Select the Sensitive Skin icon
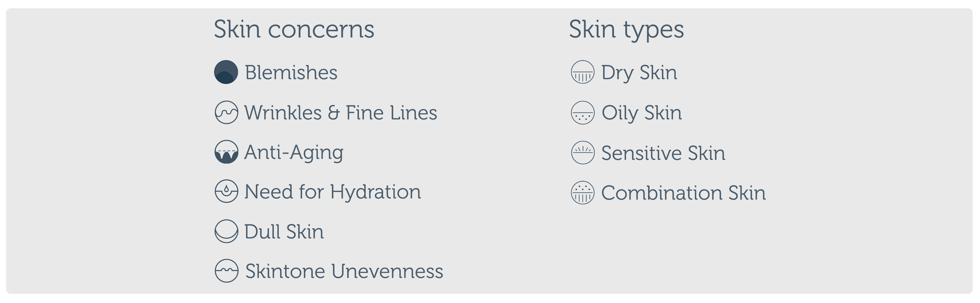This screenshot has width=980, height=303. [x=582, y=153]
